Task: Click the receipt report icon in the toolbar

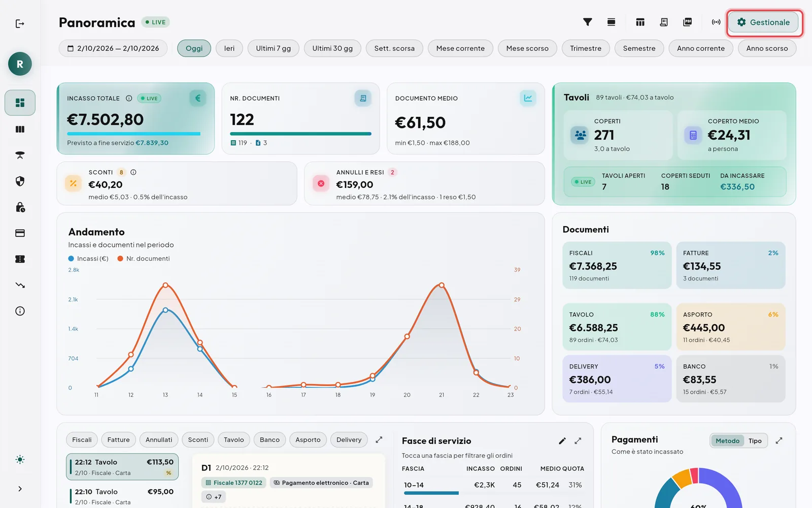Action: tap(664, 22)
